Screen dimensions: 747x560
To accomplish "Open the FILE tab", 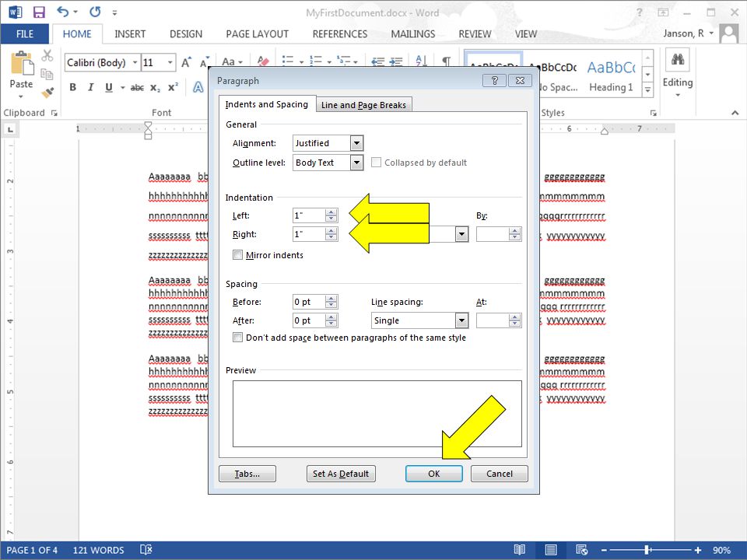I will (x=25, y=33).
